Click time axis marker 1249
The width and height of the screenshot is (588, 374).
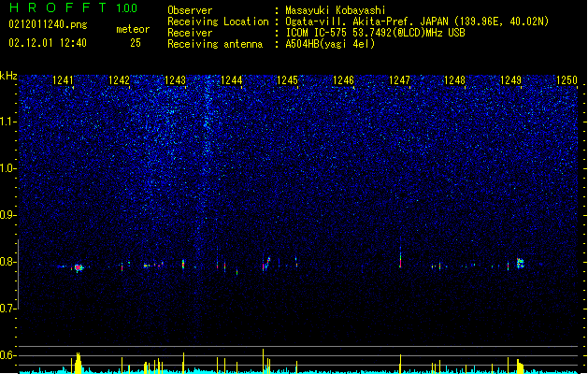point(510,79)
